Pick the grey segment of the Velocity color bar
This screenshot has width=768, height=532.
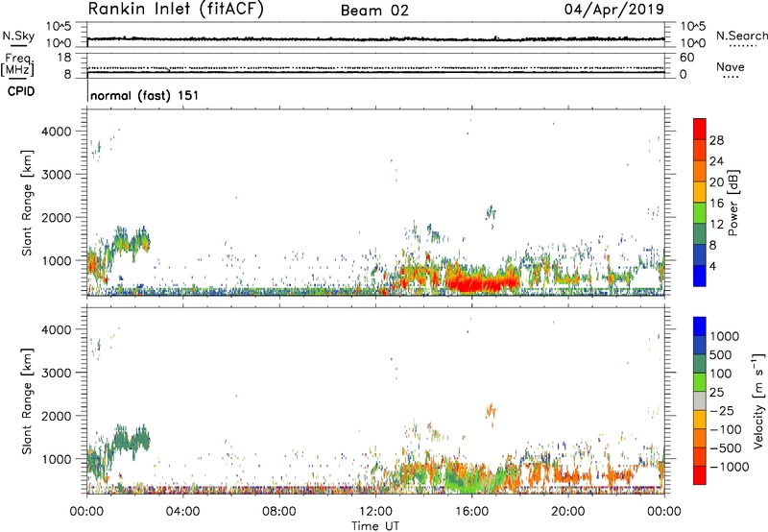click(700, 400)
